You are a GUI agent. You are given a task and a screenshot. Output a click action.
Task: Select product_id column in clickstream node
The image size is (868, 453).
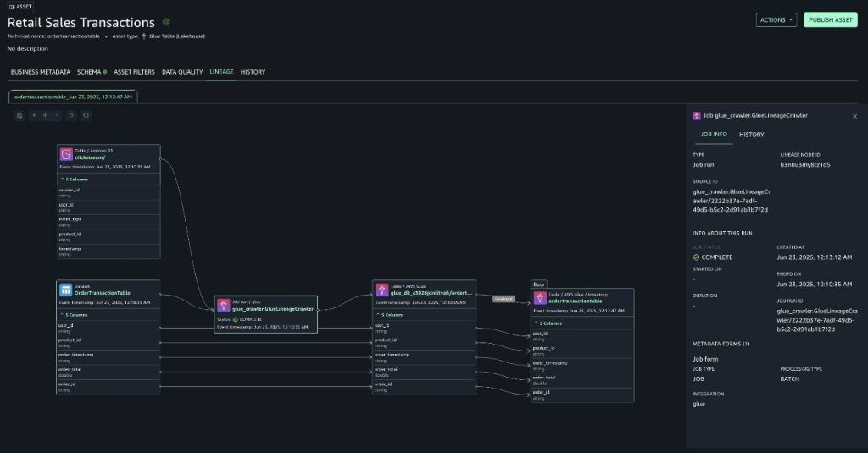[108, 237]
